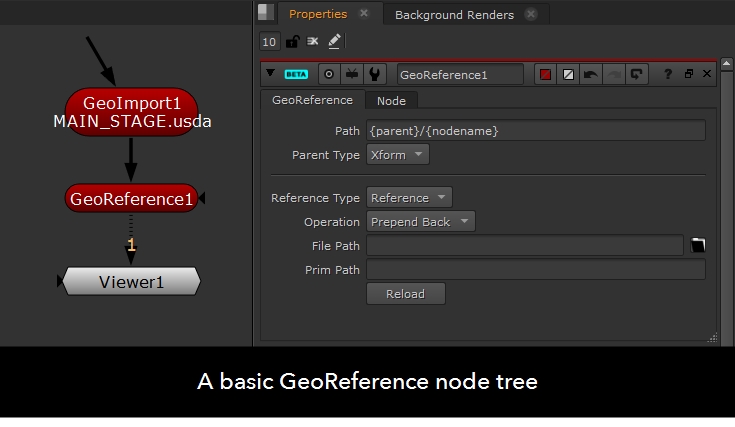Collapse the GeoReference1 properties with the triangle
Image resolution: width=735 pixels, height=427 pixels.
tap(270, 74)
